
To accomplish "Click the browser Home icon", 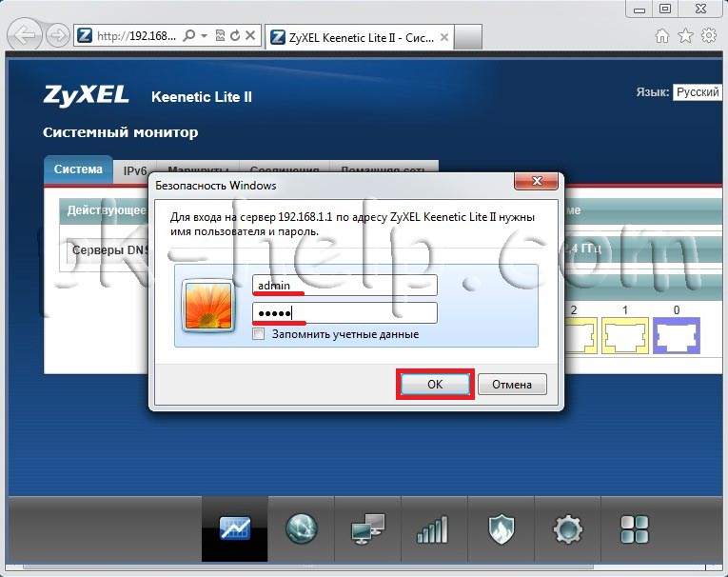I will coord(662,35).
